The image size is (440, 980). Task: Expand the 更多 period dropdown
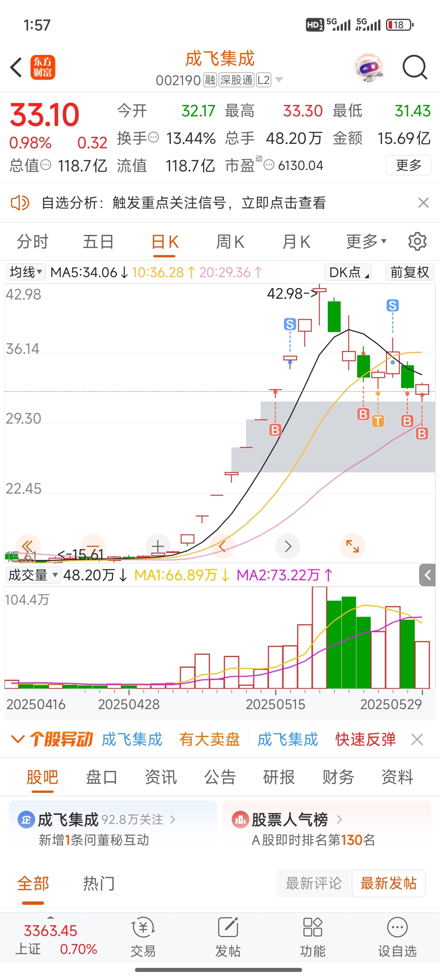(366, 242)
